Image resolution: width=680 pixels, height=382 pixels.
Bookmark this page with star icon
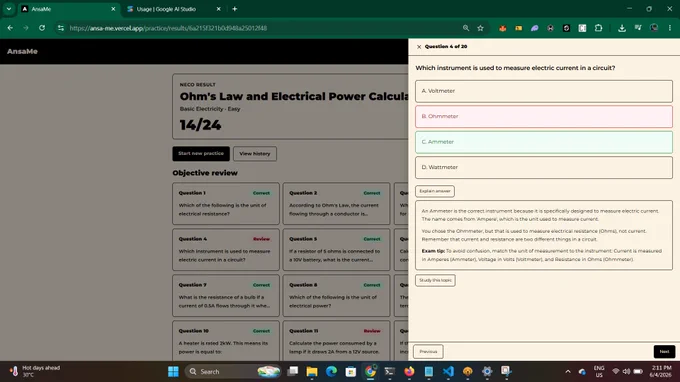[x=481, y=28]
